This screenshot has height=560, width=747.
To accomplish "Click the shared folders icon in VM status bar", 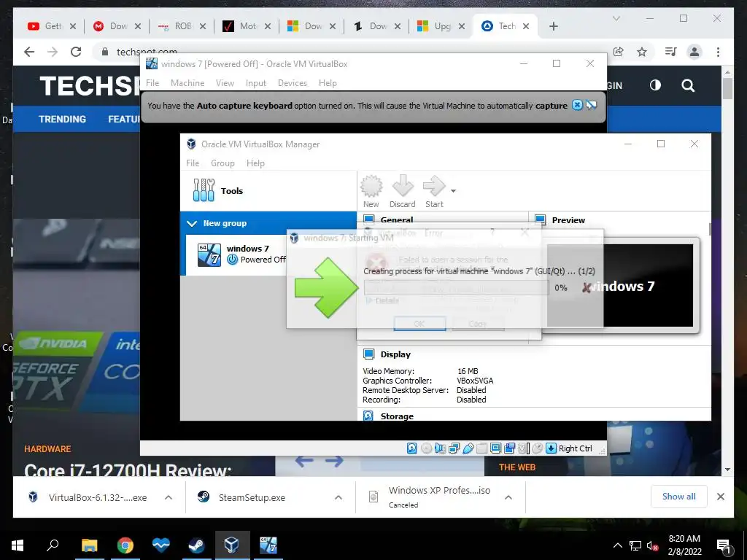I will (x=481, y=448).
